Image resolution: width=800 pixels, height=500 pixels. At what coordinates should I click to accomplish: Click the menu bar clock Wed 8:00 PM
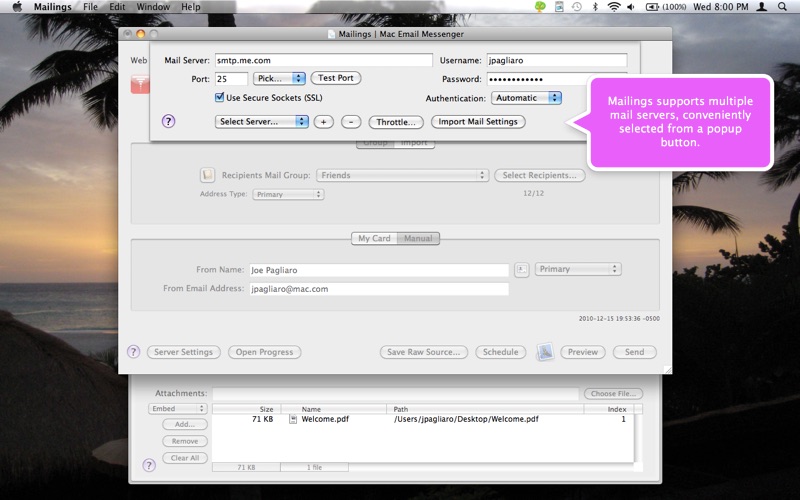coord(720,7)
